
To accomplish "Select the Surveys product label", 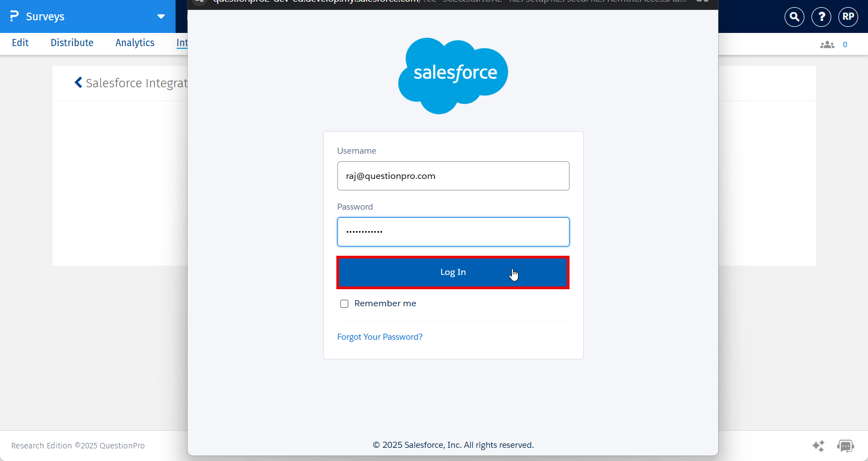I will click(45, 16).
